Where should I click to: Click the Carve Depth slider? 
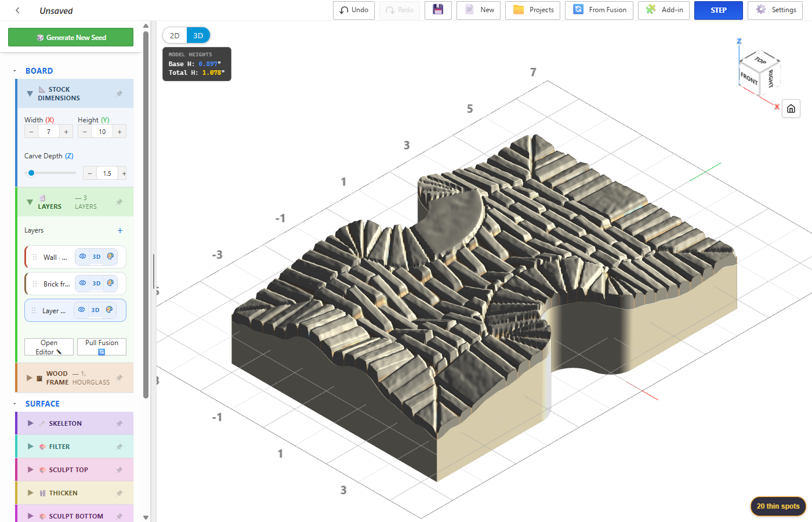coord(50,173)
